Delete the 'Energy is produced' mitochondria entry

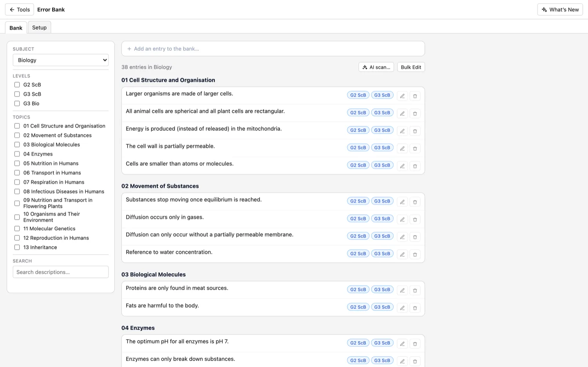[x=415, y=131]
